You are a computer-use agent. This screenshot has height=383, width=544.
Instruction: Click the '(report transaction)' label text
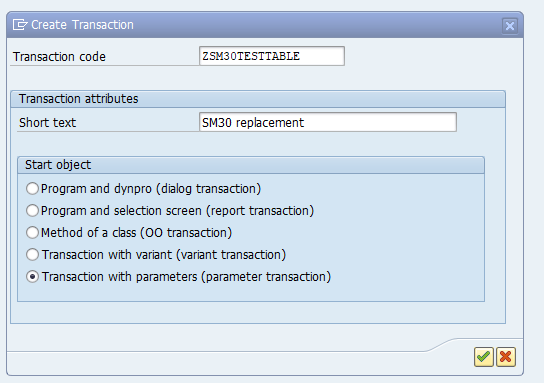[x=260, y=211]
